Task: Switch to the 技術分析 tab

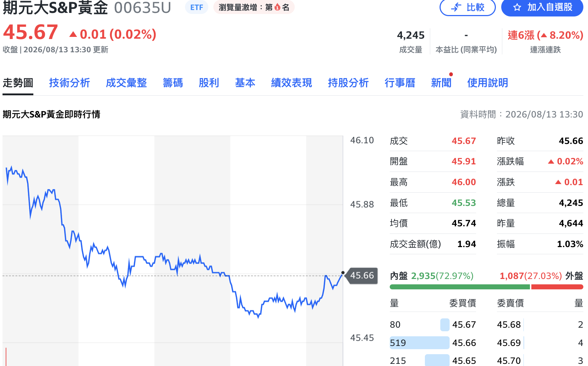Action: [70, 83]
